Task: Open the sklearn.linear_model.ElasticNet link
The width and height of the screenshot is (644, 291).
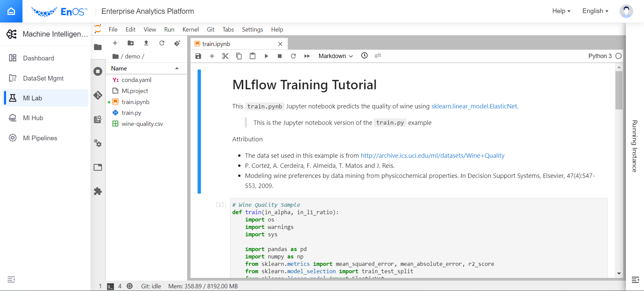Action: pyautogui.click(x=474, y=106)
